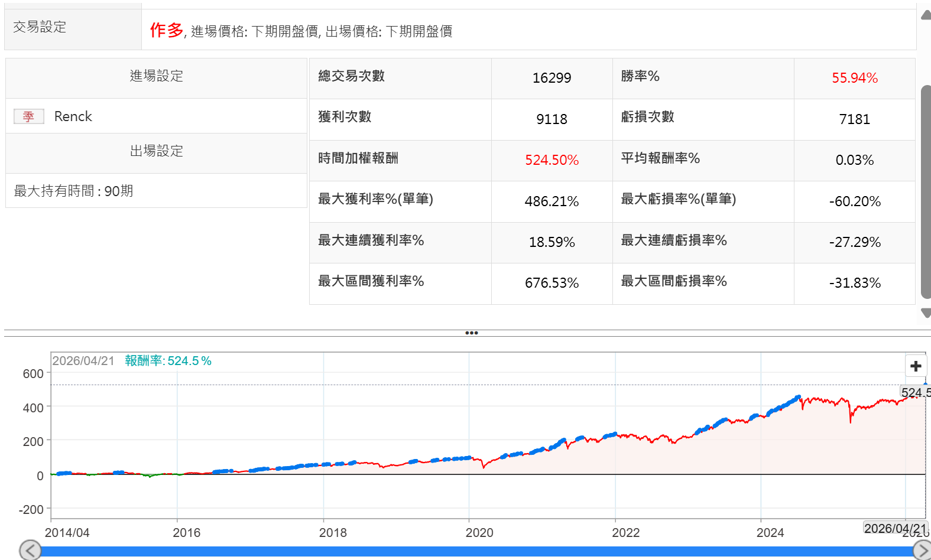The height and width of the screenshot is (560, 931).
Task: Click the 季 icon beside Renck
Action: pos(28,116)
